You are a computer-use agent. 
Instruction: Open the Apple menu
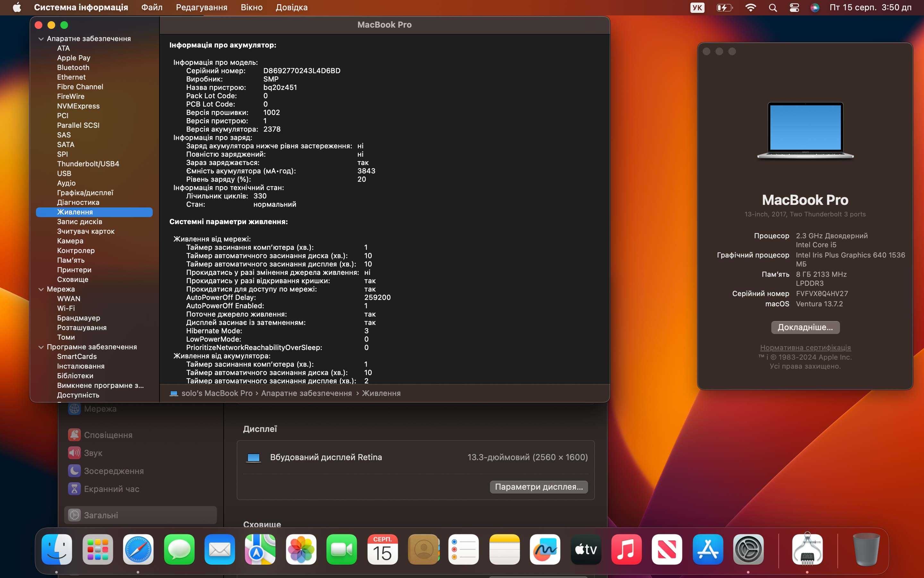17,8
